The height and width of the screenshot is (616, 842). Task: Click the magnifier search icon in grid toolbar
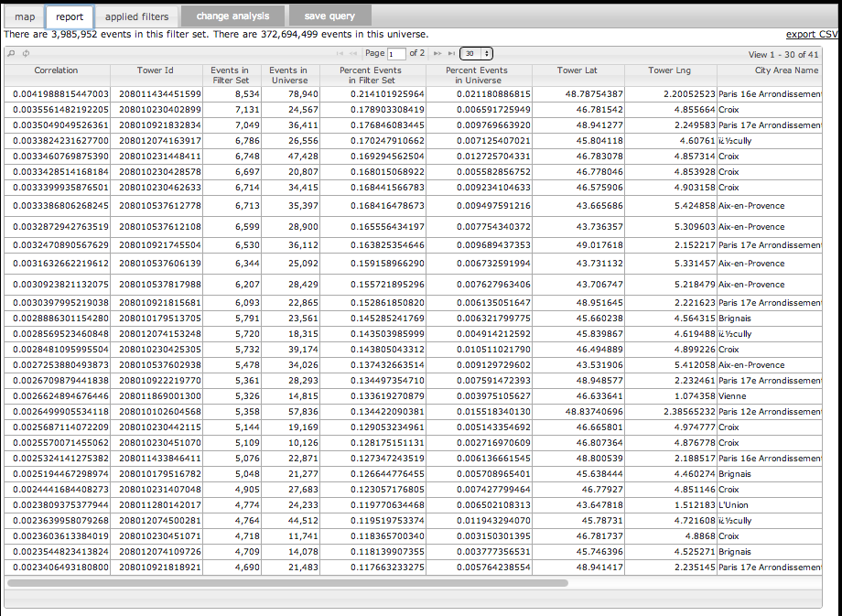click(11, 54)
